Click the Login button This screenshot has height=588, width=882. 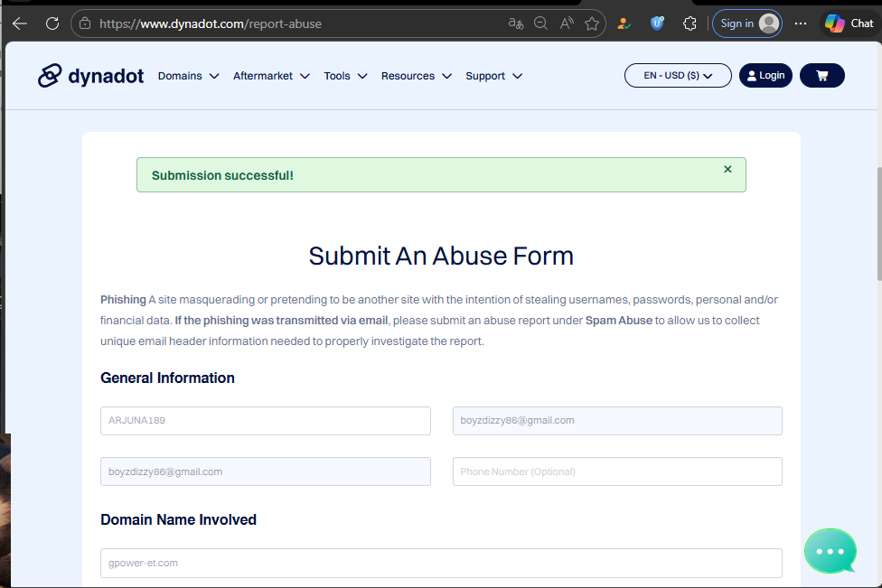765,75
